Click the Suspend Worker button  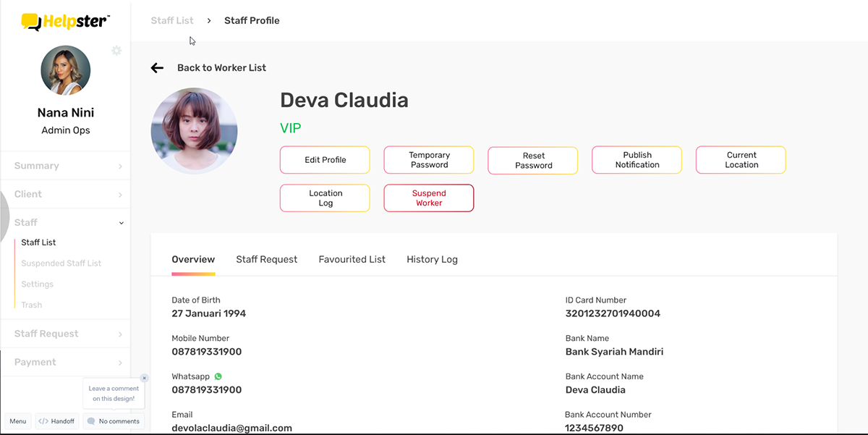[x=429, y=198]
